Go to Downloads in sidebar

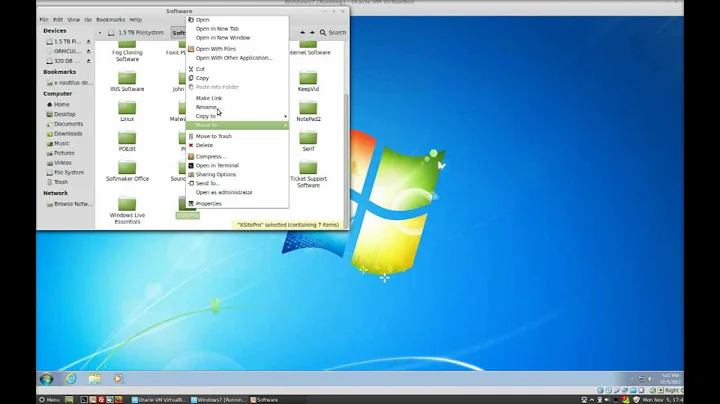coord(66,134)
